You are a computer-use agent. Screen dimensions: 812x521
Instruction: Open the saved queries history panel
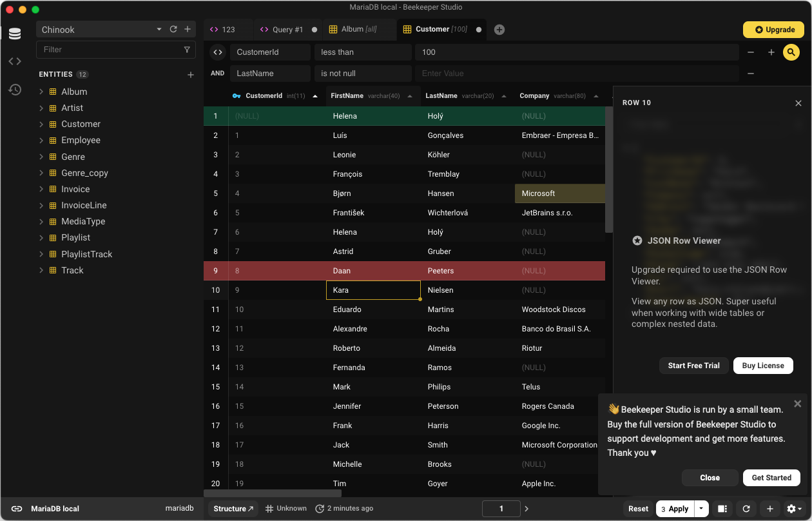coord(15,90)
